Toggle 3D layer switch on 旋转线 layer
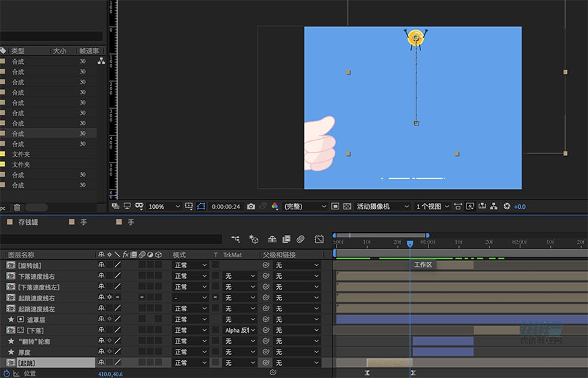The width and height of the screenshot is (588, 378). pyautogui.click(x=158, y=265)
